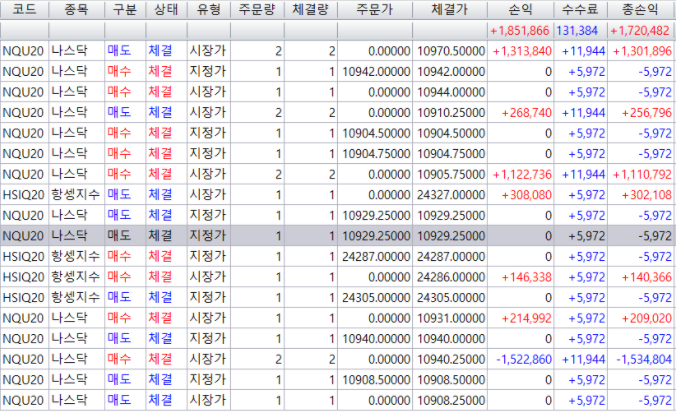Select NQU20 code in the 10908.25000 row
The image size is (676, 412).
coord(23,400)
